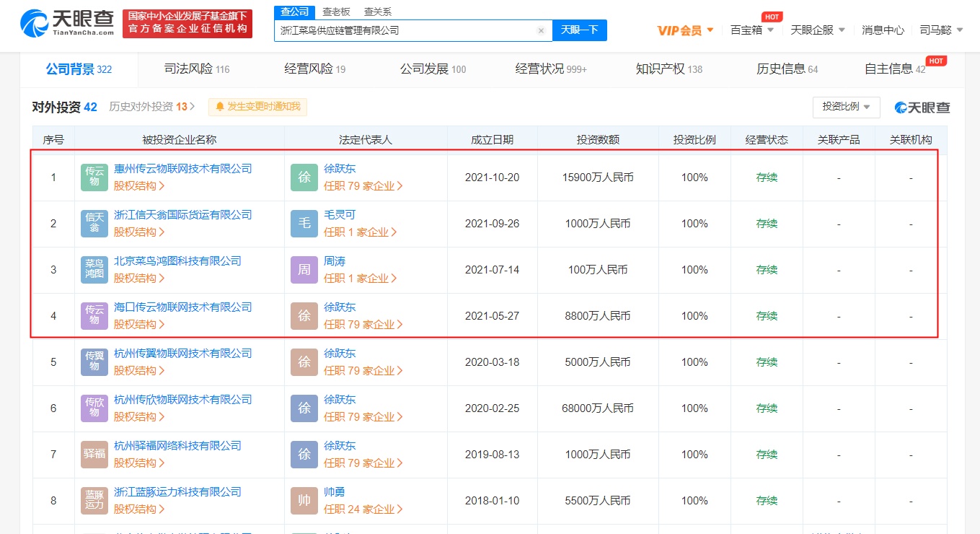Click the 菜鸟鸿图 company logo tile

tap(94, 270)
